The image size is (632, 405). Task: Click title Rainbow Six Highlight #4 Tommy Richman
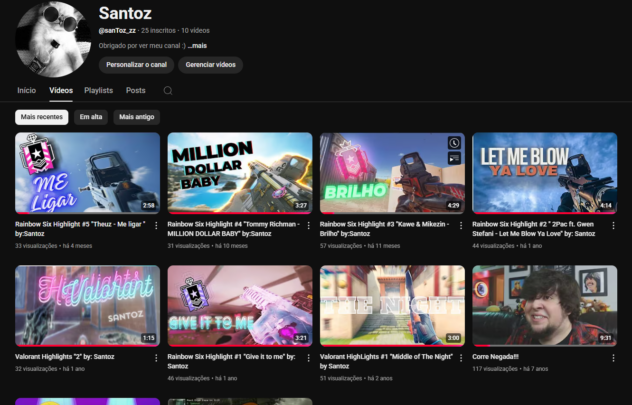[x=233, y=229]
